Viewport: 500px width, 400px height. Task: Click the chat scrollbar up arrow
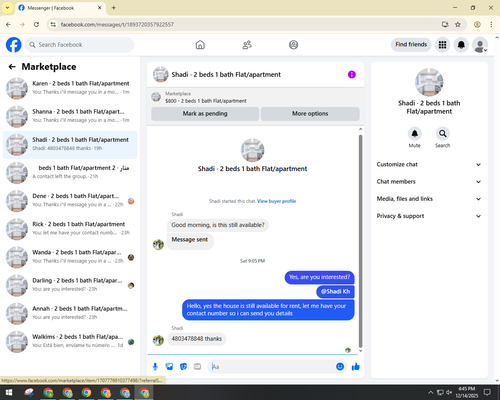point(360,129)
